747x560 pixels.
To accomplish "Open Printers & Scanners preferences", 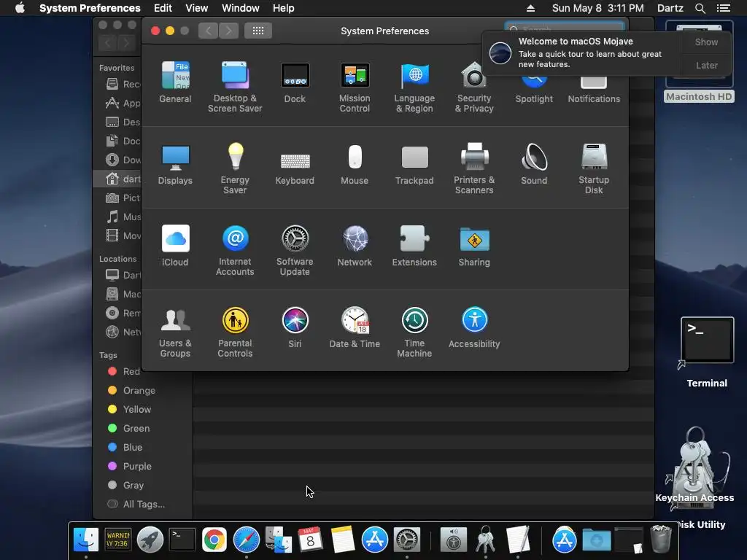I will (474, 168).
